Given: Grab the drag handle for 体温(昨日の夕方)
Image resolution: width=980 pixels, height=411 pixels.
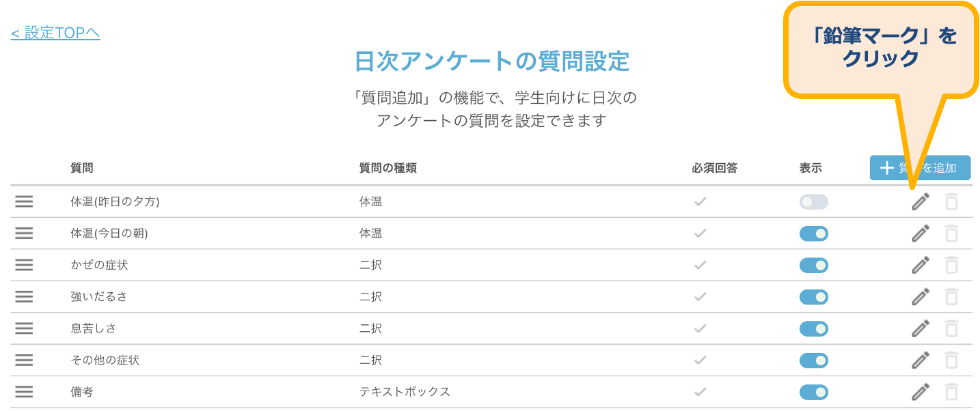Looking at the screenshot, I should [x=24, y=202].
